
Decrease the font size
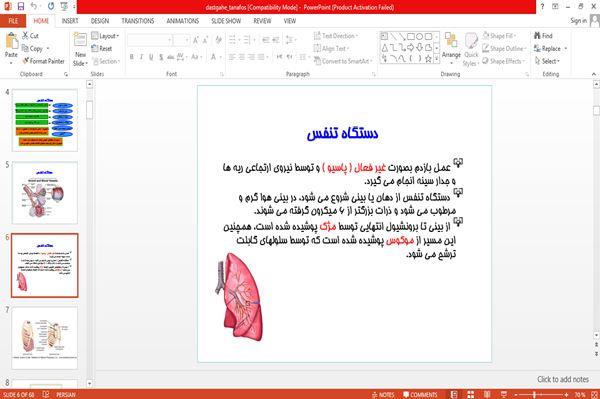coord(205,40)
